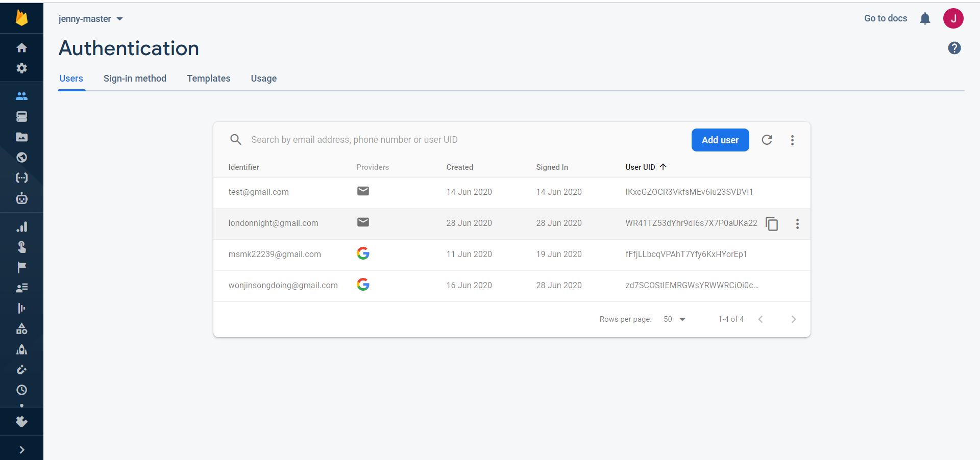Screen dimensions: 980x460
Task: Open Authentication people icon in sidebar
Action: click(x=21, y=96)
